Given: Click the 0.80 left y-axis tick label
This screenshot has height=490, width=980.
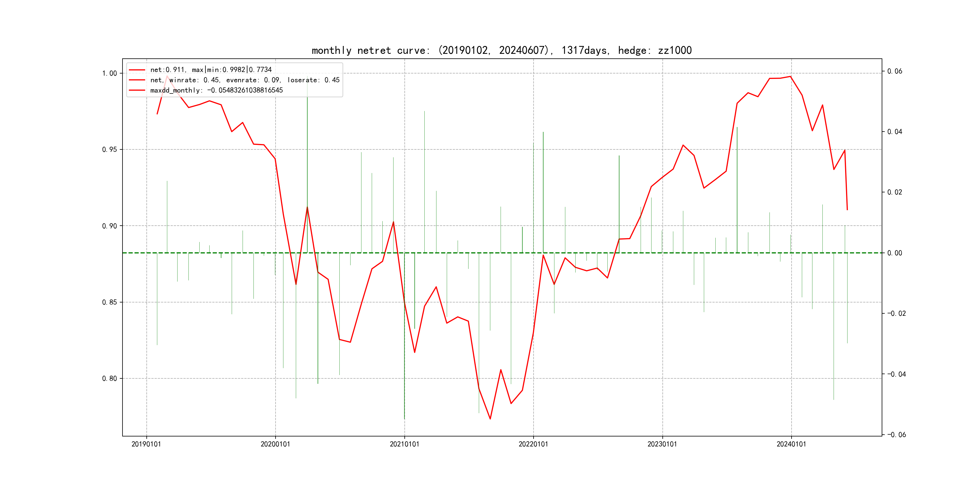Looking at the screenshot, I should (109, 378).
